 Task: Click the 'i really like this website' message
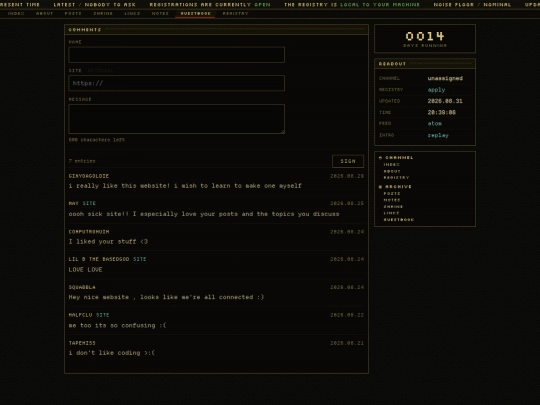pos(185,186)
